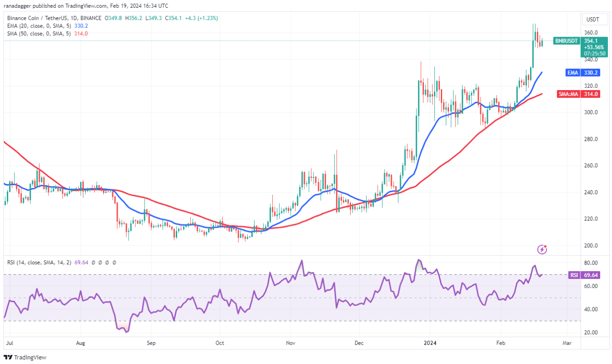Click the 280.0 price axis label

[591, 139]
